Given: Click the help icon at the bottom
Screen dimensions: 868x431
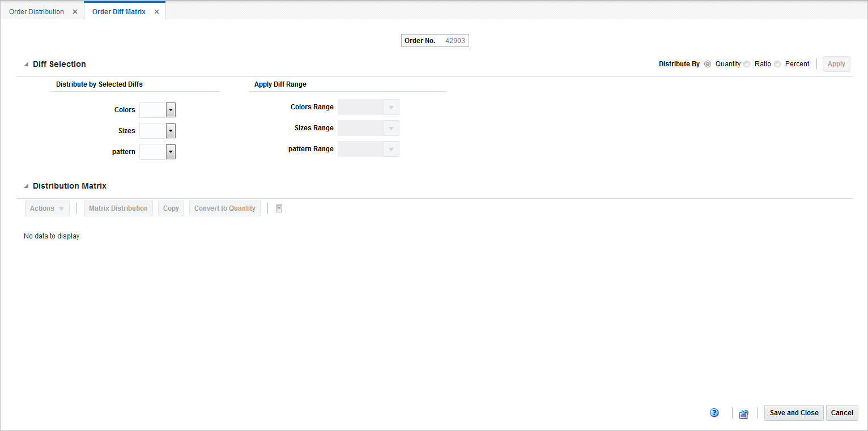Looking at the screenshot, I should pyautogui.click(x=714, y=412).
